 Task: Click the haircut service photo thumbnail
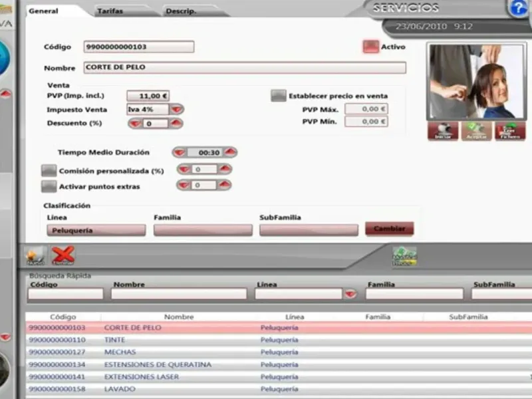pos(476,81)
